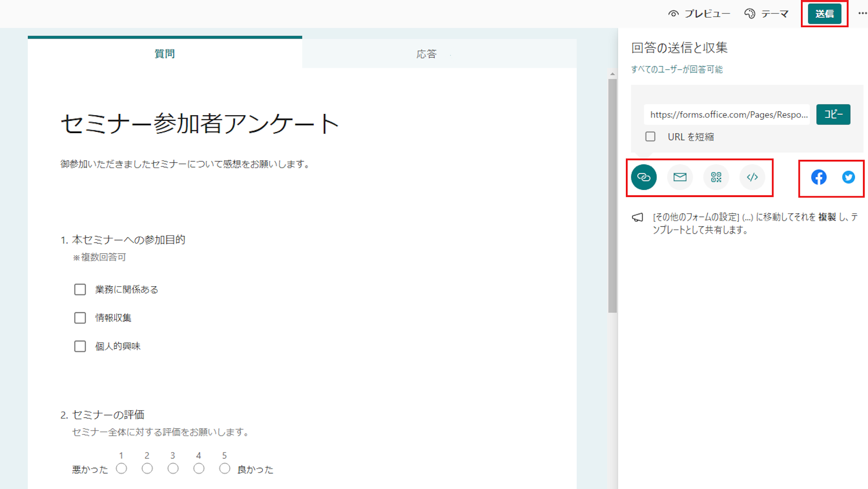Enable the URL を短縮 checkbox
This screenshot has width=868, height=489.
pyautogui.click(x=650, y=136)
